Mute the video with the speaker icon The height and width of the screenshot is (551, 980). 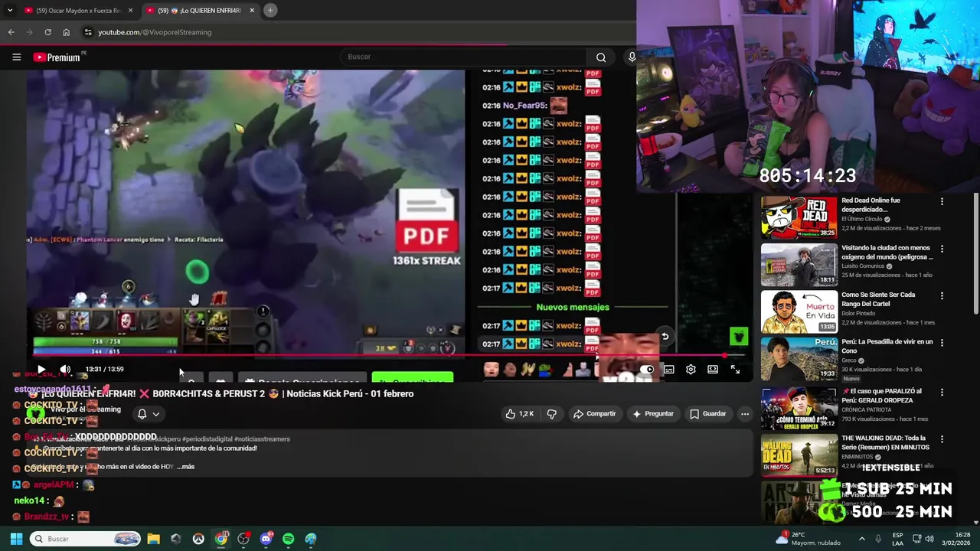pyautogui.click(x=65, y=370)
